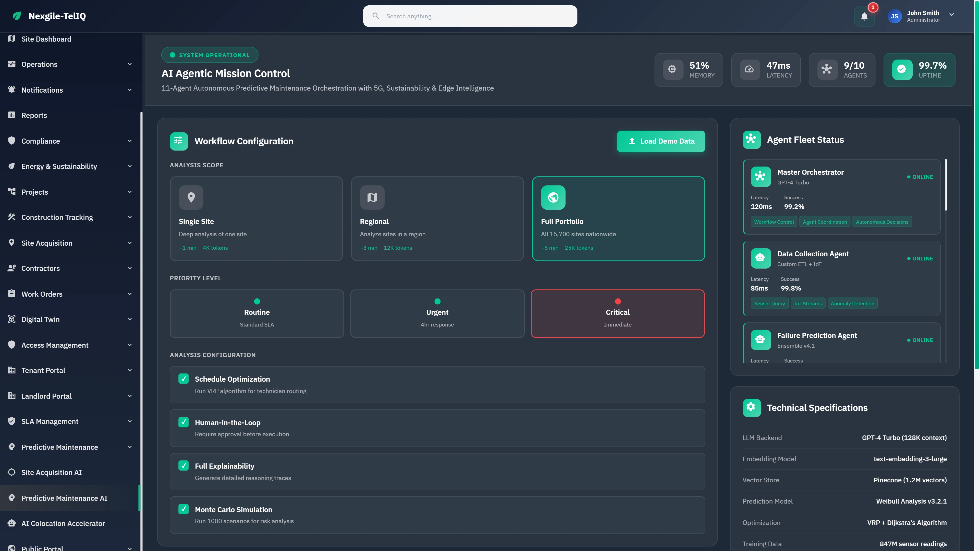Screen dimensions: 980x551
Task: Collapse the Predictive Maintenance menu chevron
Action: (129, 447)
